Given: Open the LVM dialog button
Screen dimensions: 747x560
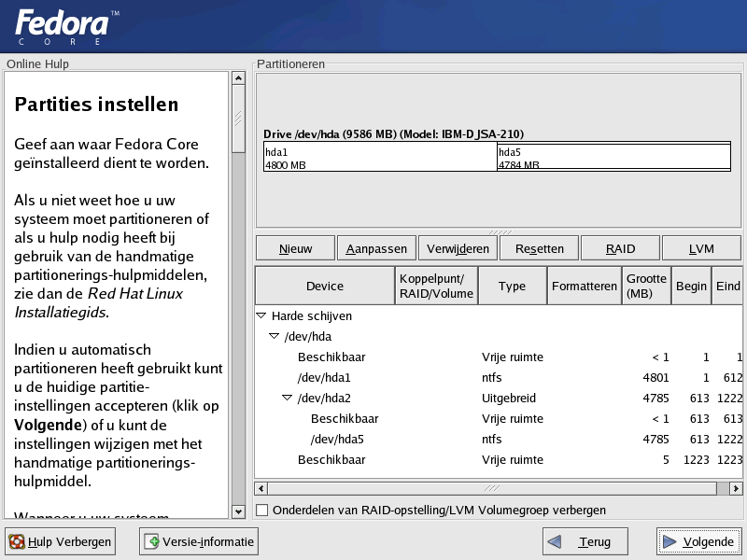Looking at the screenshot, I should tap(701, 248).
